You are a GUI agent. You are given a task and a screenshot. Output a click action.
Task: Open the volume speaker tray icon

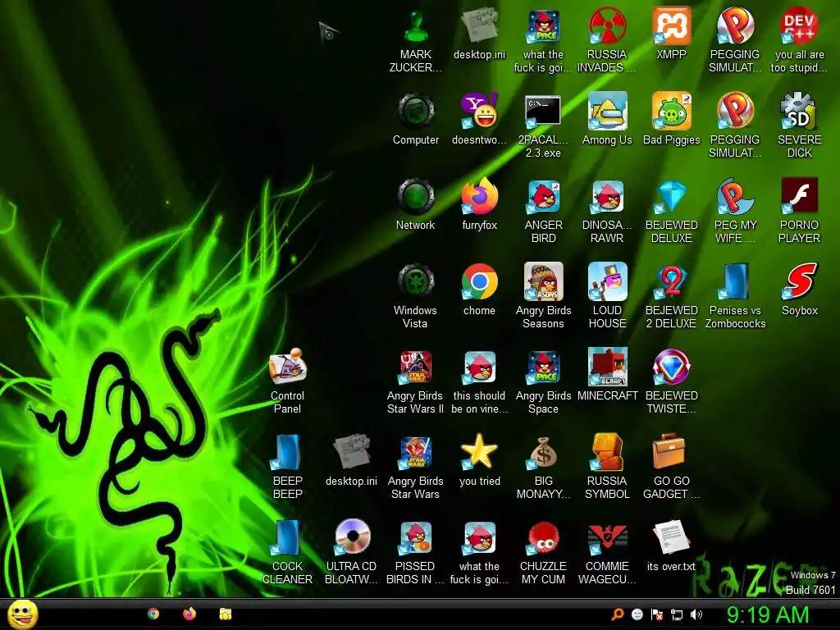click(696, 614)
